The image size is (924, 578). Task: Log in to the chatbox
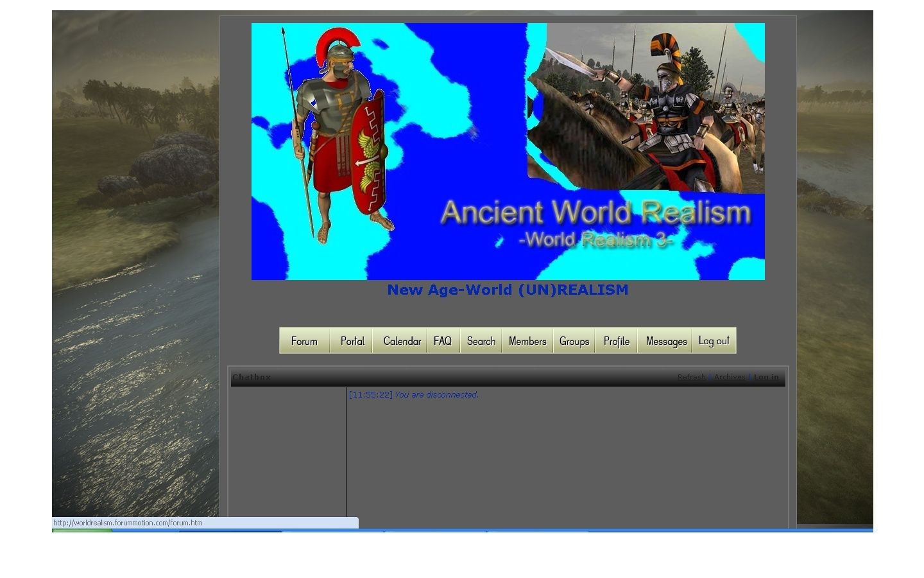[766, 377]
